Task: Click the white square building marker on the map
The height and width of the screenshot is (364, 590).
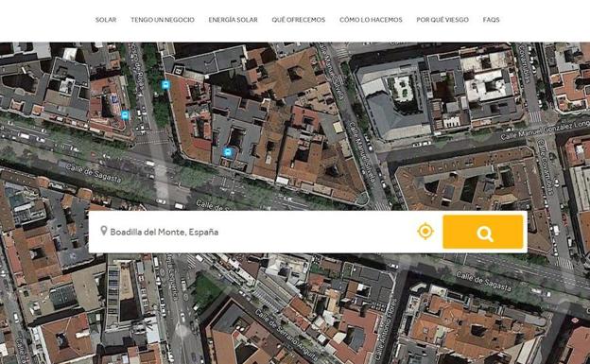Action: [179, 70]
